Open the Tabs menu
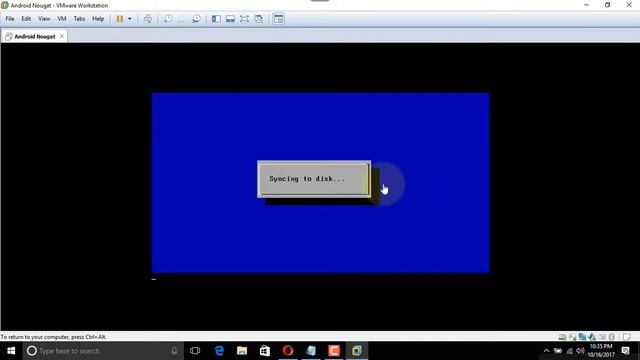 pos(79,19)
